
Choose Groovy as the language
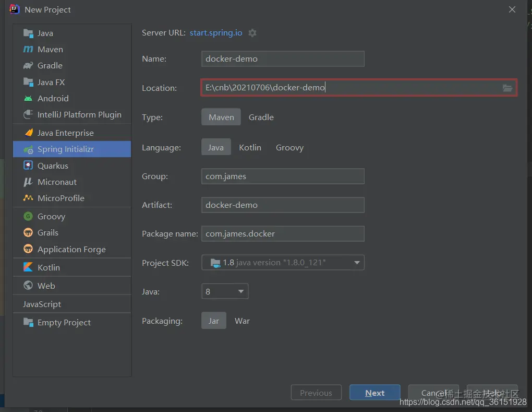tap(290, 147)
